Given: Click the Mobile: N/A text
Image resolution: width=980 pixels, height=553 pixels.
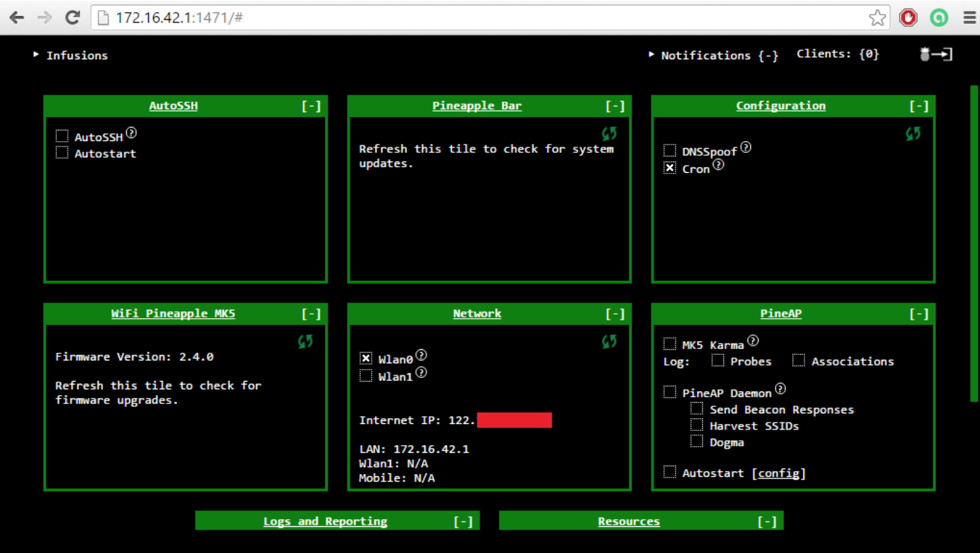Looking at the screenshot, I should (x=397, y=478).
